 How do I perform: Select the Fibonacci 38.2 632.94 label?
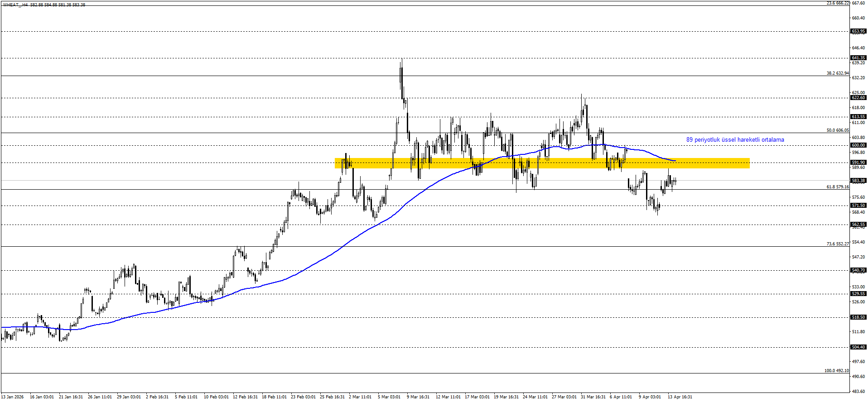(837, 73)
